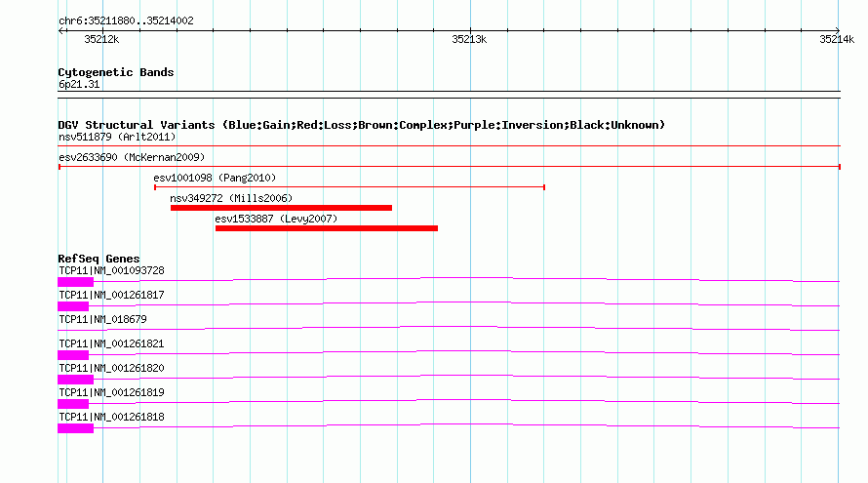
Task: Click the thick red bar of nsv349272
Action: [281, 208]
